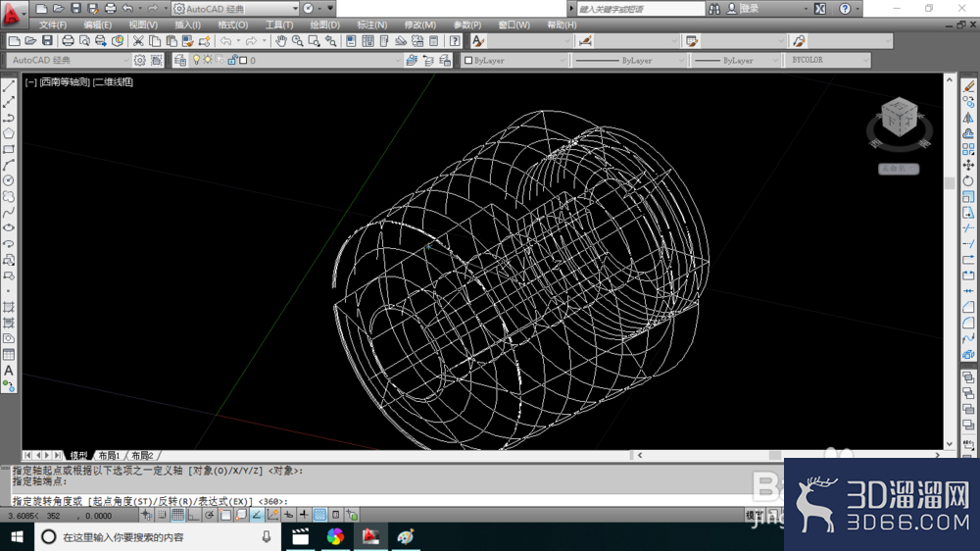Click the Erase tool in modify toolbar
This screenshot has height=551, width=980.
[968, 86]
